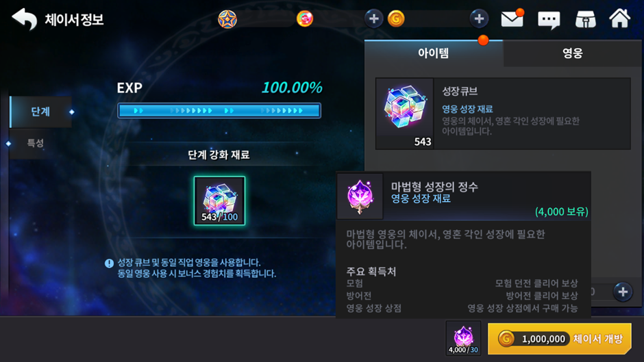Image resolution: width=644 pixels, height=362 pixels.
Task: Select the 단계 side menu
Action: tap(40, 112)
